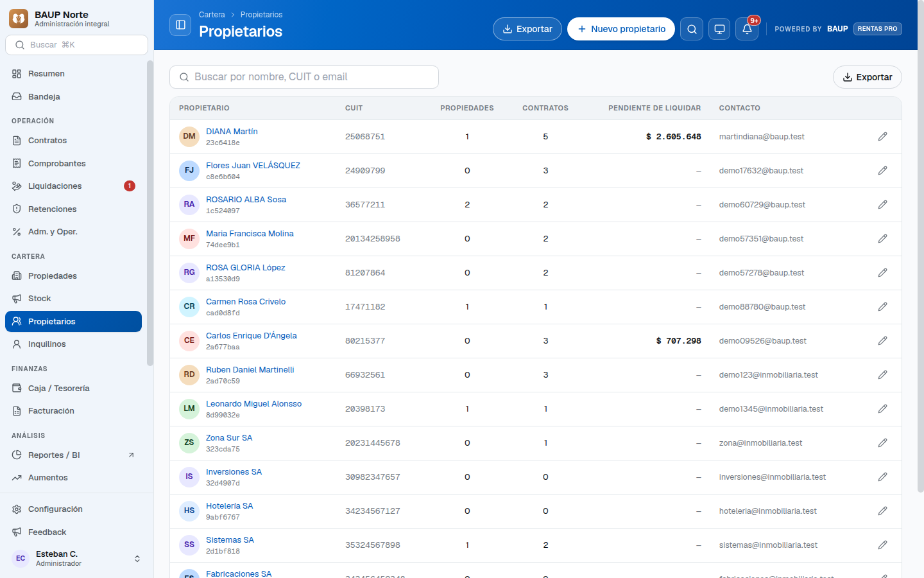Sort table by PROPIETARIO column header
The image size is (924, 578).
pos(204,108)
